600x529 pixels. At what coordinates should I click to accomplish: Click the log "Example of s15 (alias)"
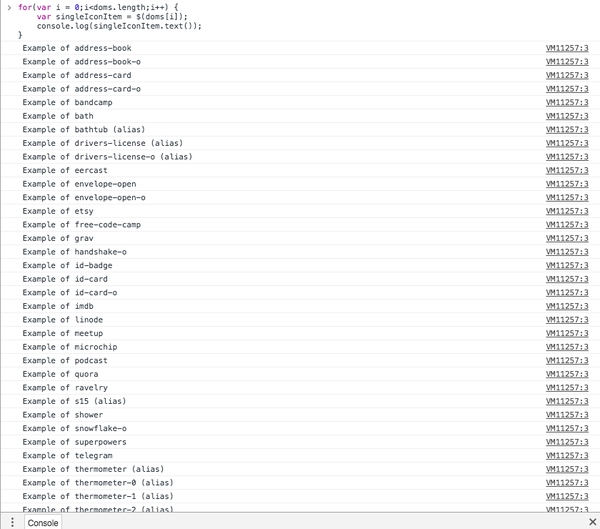(74, 401)
